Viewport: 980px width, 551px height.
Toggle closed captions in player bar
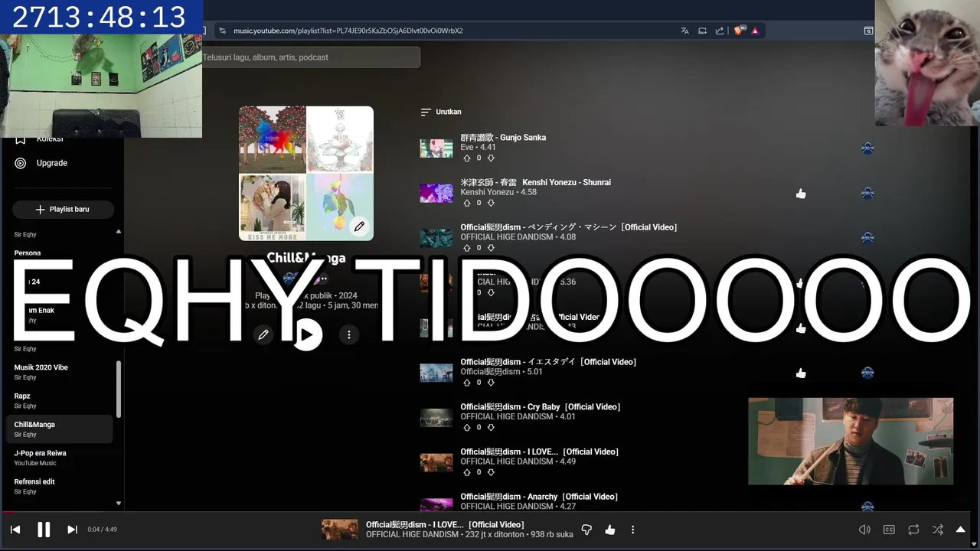pos(889,530)
